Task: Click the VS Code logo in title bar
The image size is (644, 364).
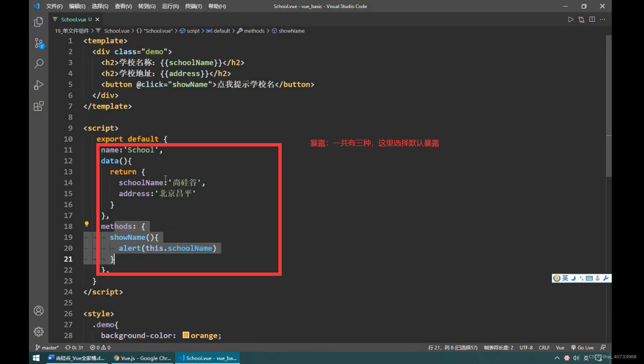Action: coord(37,6)
